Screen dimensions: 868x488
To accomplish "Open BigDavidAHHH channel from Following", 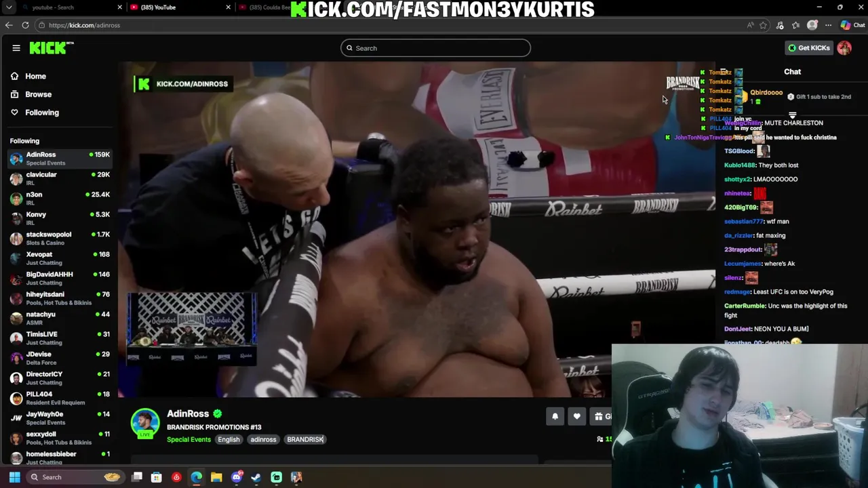I will (60, 278).
